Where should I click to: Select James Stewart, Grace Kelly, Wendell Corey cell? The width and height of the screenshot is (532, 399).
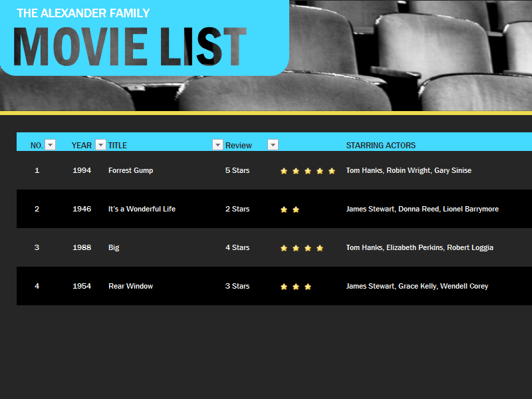(x=417, y=287)
